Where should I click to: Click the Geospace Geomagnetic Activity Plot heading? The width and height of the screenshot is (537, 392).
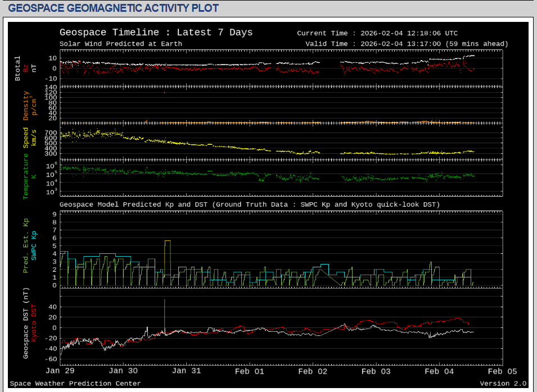(x=114, y=8)
